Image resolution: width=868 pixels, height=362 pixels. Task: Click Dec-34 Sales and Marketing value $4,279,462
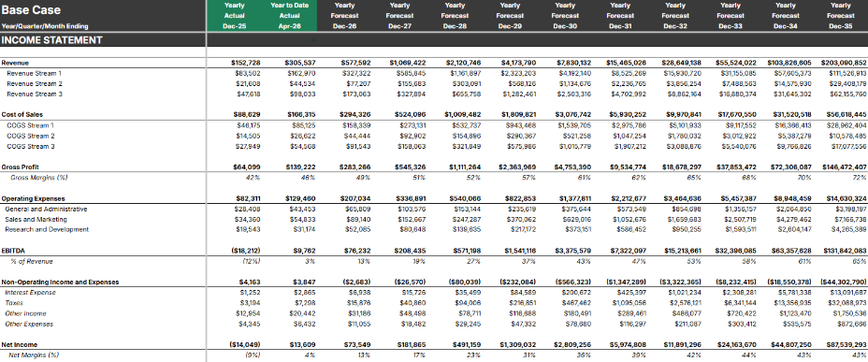795,219
